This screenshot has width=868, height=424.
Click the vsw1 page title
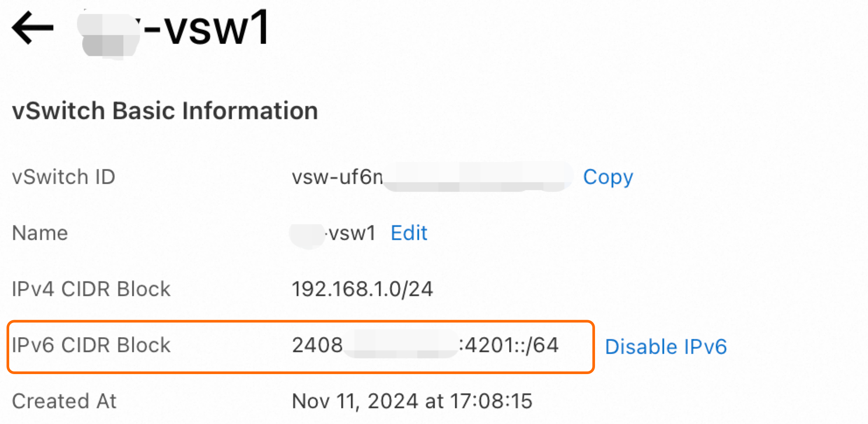tap(206, 29)
